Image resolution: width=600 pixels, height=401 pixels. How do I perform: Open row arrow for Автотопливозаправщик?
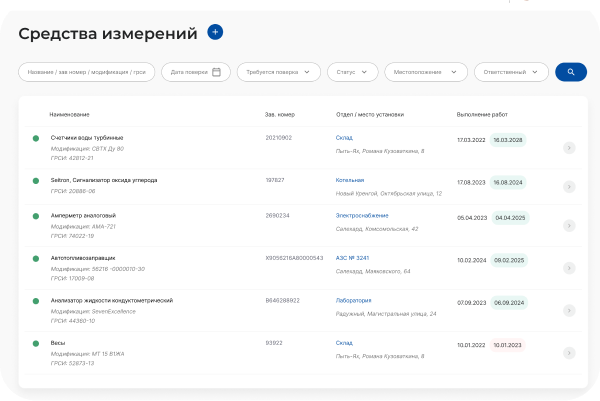coord(569,264)
